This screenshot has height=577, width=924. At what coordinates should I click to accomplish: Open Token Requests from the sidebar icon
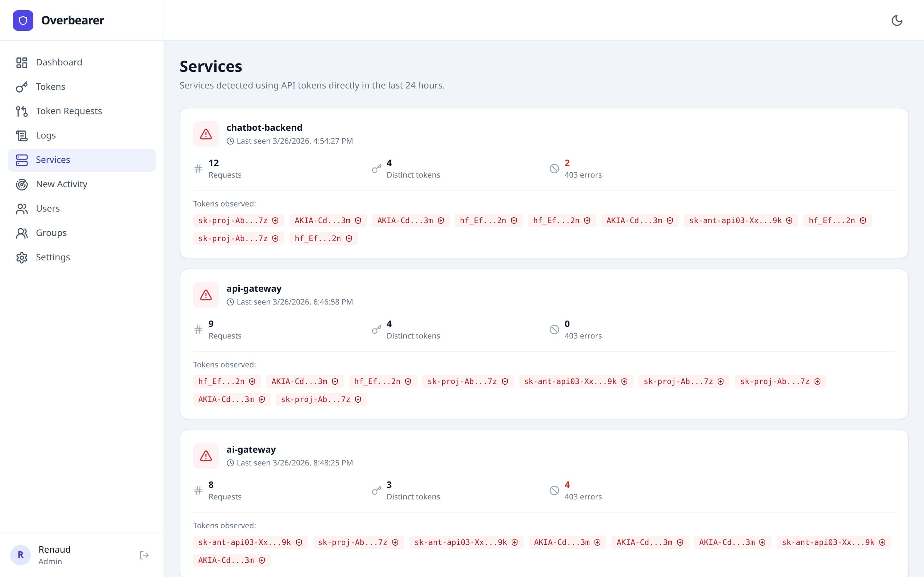coord(21,111)
